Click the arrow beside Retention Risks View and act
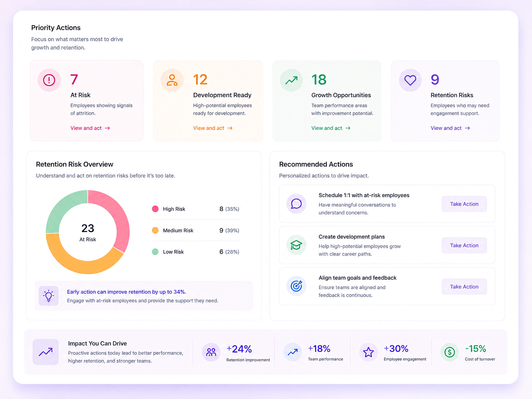Screen dimensions: 532x399 click(467, 128)
